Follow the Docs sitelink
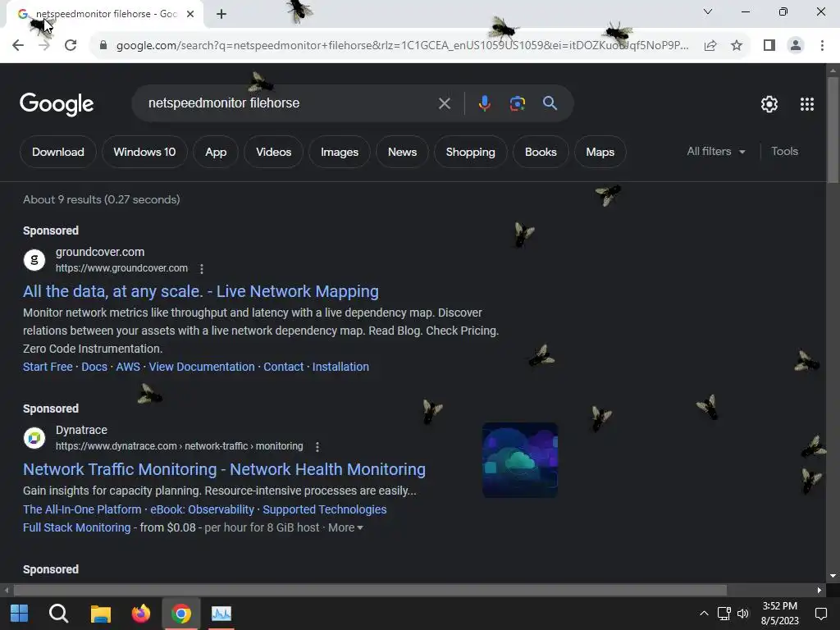Image resolution: width=840 pixels, height=630 pixels. 94,367
